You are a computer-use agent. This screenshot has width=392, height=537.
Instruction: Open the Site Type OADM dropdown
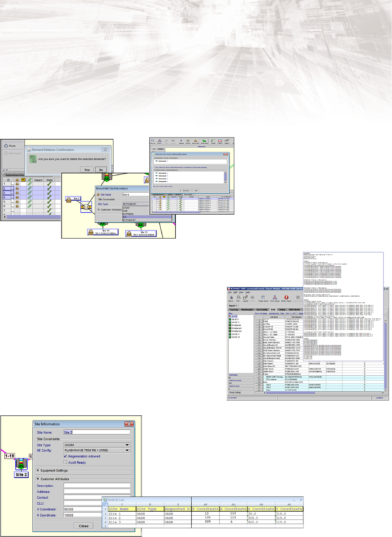(x=97, y=445)
